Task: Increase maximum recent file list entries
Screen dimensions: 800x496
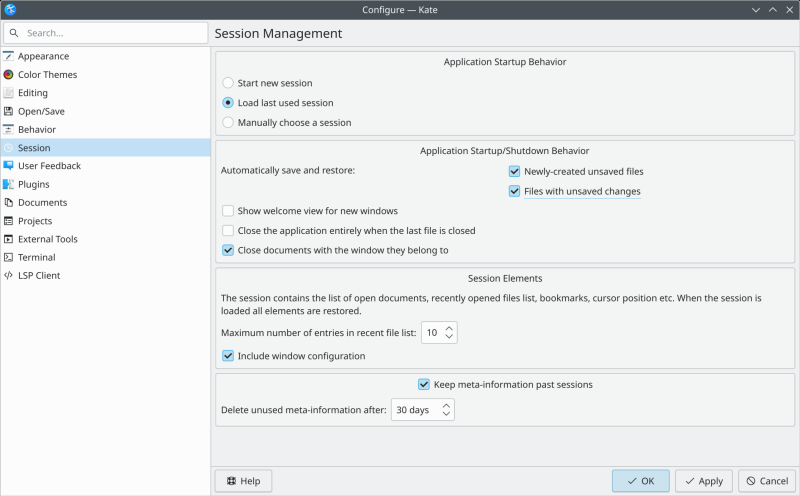Action: [x=449, y=327]
